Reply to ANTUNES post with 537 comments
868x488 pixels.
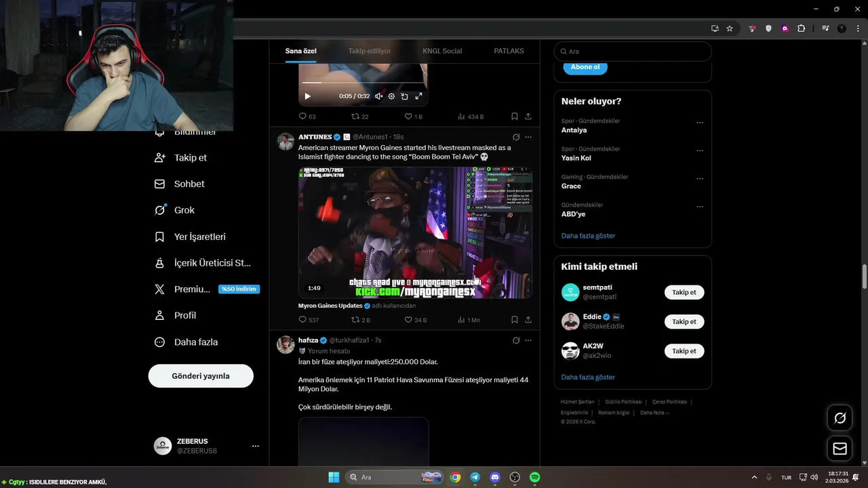(x=309, y=320)
